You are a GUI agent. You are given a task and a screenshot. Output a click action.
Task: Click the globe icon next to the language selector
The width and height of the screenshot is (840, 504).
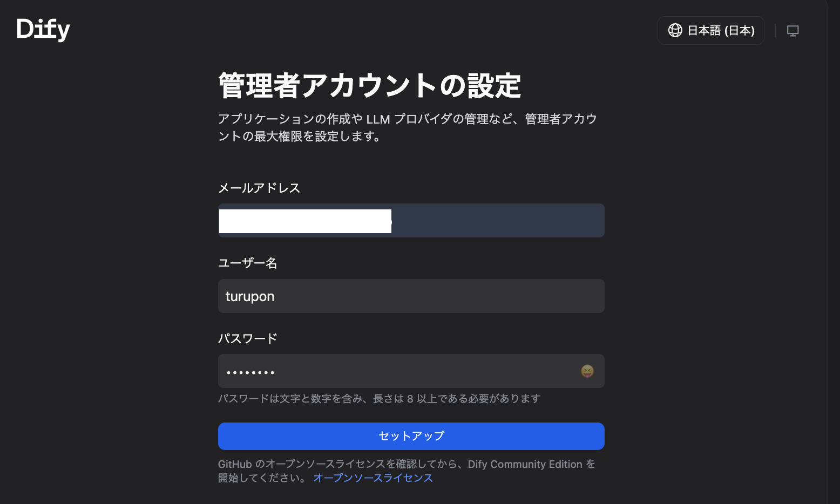(x=675, y=30)
